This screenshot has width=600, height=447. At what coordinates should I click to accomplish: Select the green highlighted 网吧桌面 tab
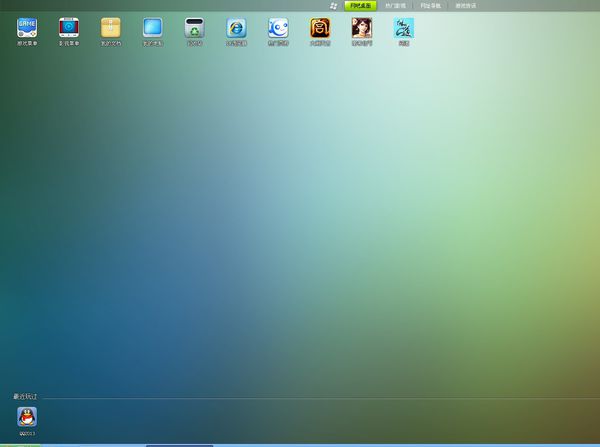coord(360,6)
